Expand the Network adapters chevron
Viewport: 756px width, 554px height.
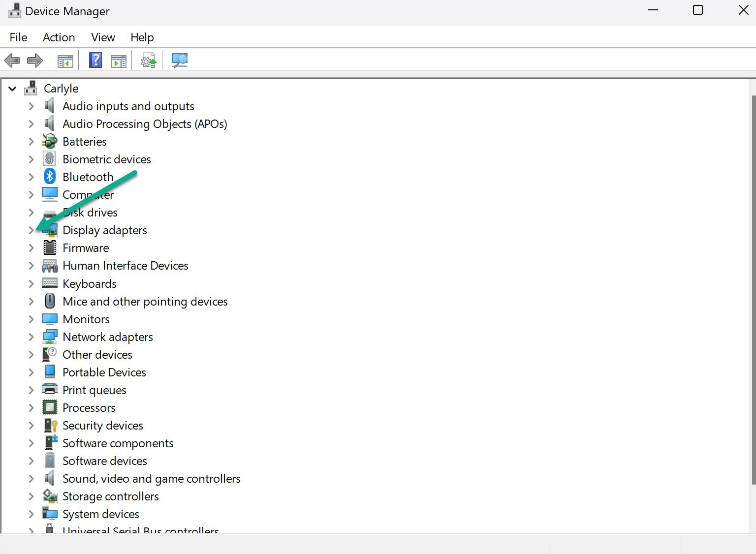pos(31,337)
